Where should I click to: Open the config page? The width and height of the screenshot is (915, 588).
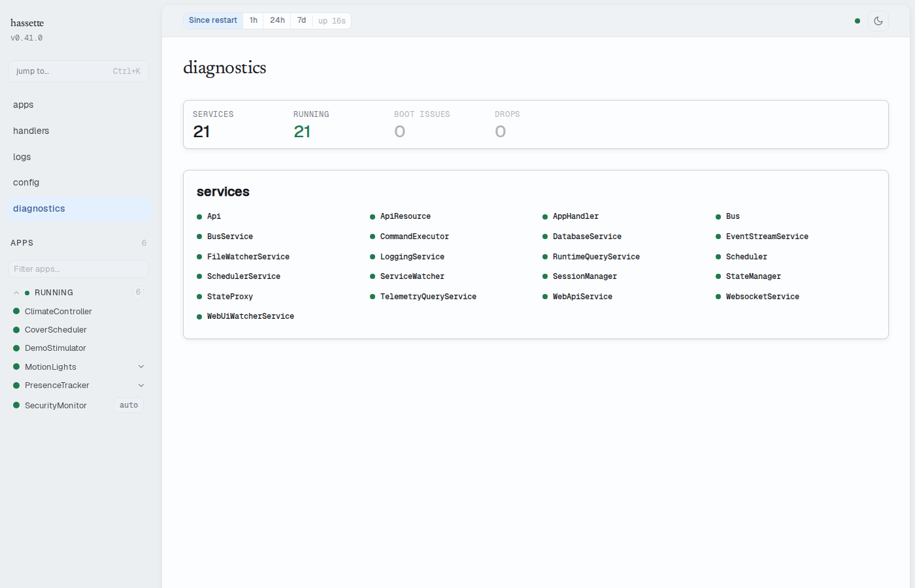coord(78,182)
